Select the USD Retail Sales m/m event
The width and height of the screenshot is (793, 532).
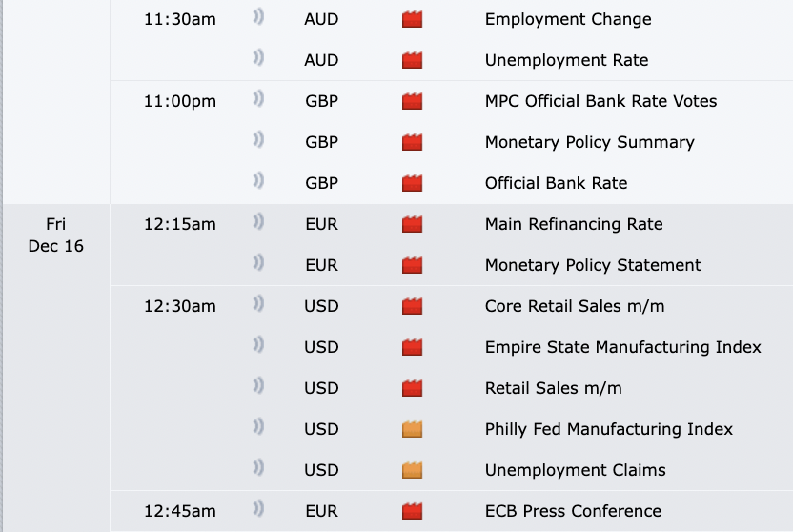click(x=553, y=388)
